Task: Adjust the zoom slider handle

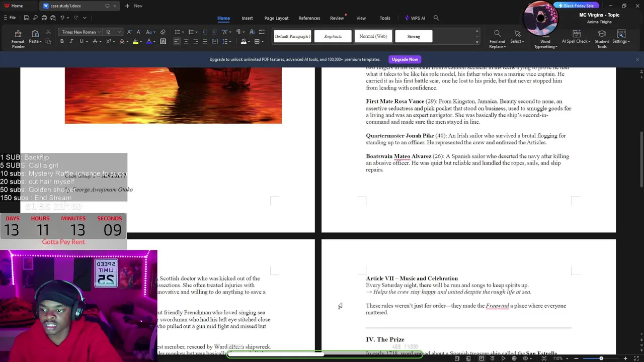Action: click(x=601, y=358)
